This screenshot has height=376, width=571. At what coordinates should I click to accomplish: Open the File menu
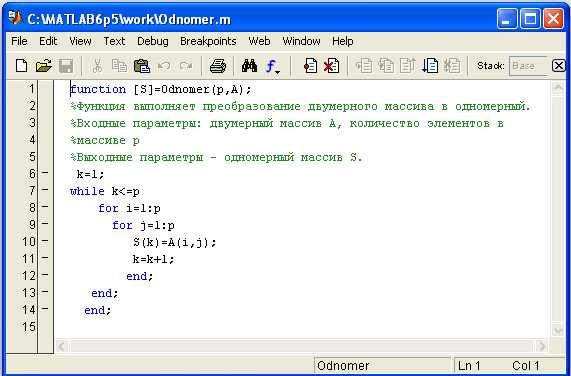tap(19, 41)
